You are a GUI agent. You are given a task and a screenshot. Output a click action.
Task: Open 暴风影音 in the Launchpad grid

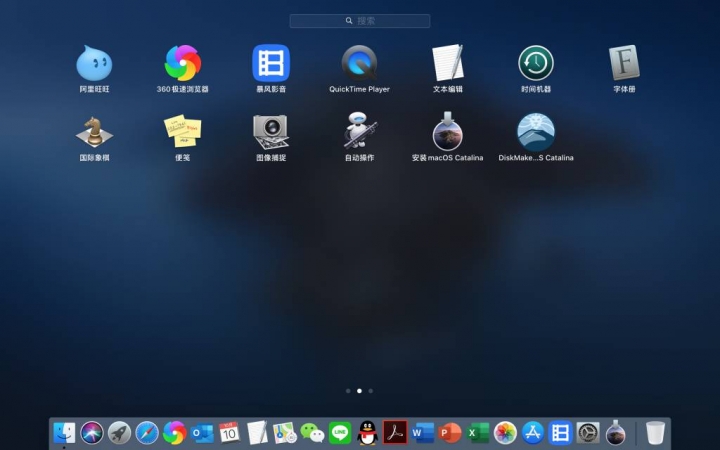point(271,63)
